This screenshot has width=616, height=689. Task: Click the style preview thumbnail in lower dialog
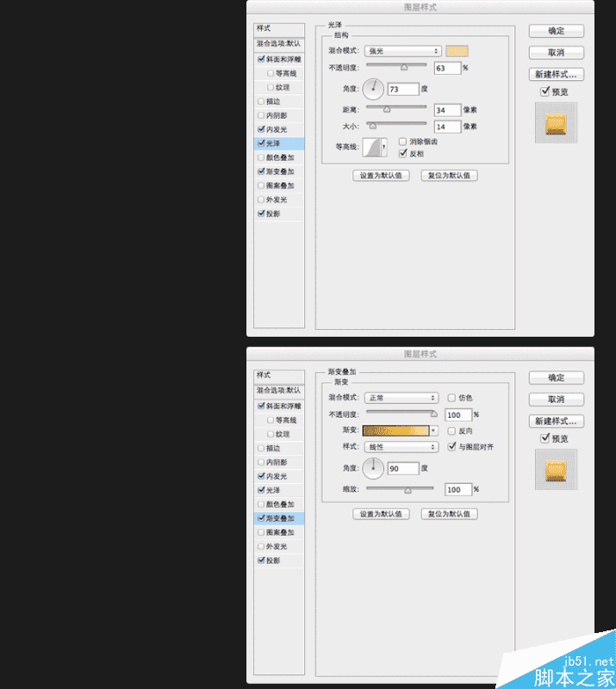click(556, 469)
